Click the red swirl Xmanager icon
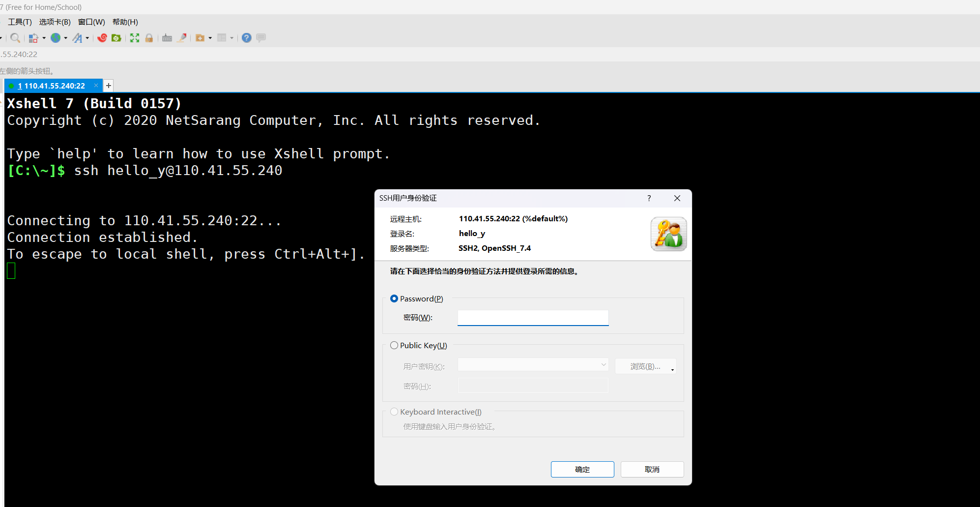The height and width of the screenshot is (507, 980). 102,38
